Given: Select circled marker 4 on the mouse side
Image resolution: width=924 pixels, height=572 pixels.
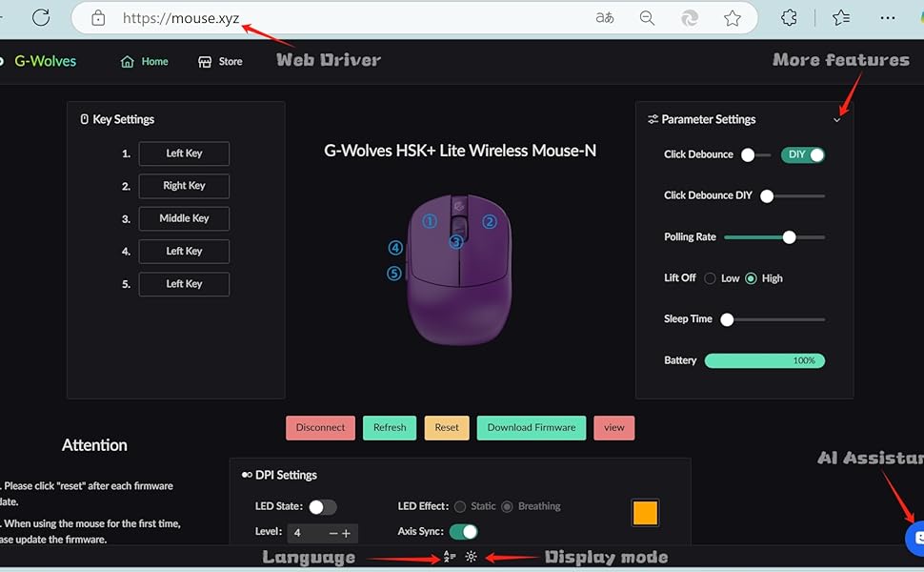Looking at the screenshot, I should coord(395,248).
